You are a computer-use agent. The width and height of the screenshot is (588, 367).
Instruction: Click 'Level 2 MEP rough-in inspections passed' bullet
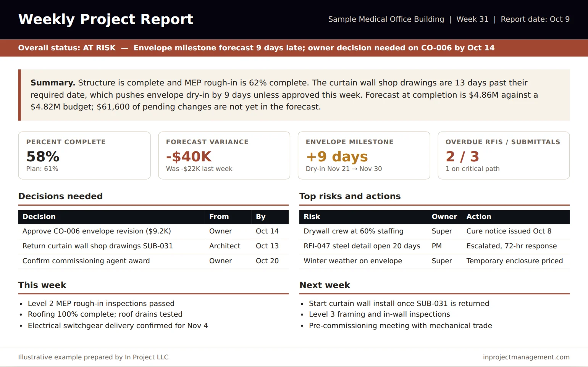tap(101, 304)
